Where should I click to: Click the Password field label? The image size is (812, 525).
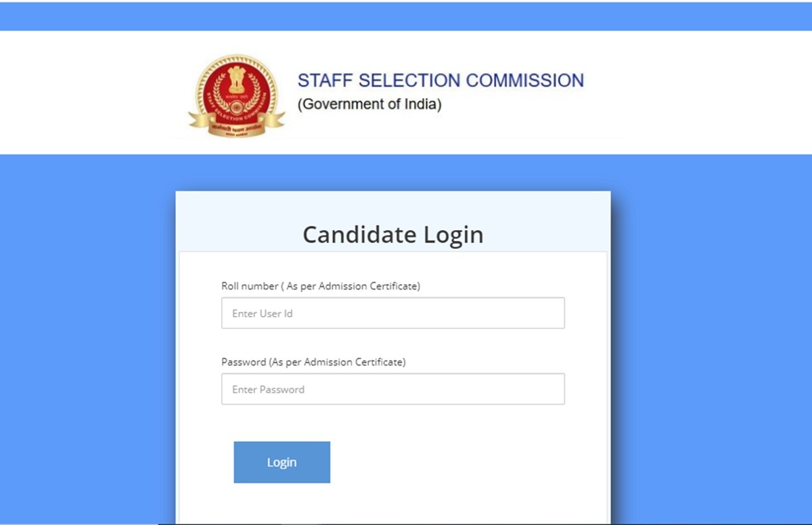pos(313,362)
